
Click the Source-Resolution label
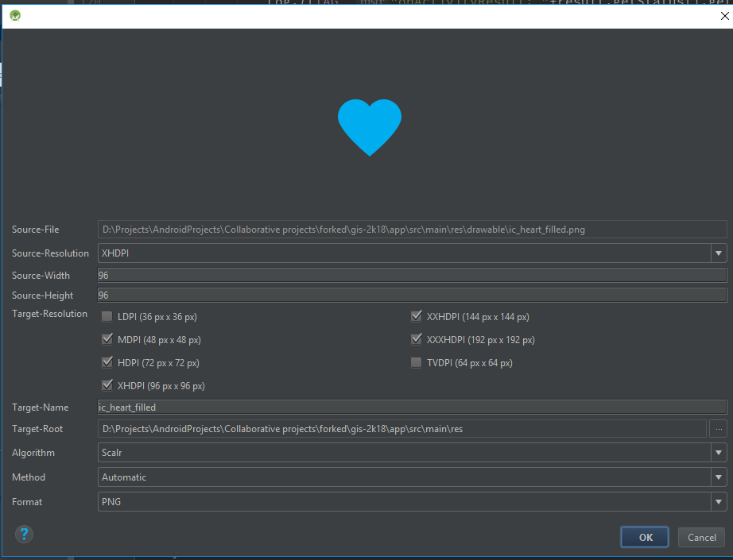pos(50,253)
